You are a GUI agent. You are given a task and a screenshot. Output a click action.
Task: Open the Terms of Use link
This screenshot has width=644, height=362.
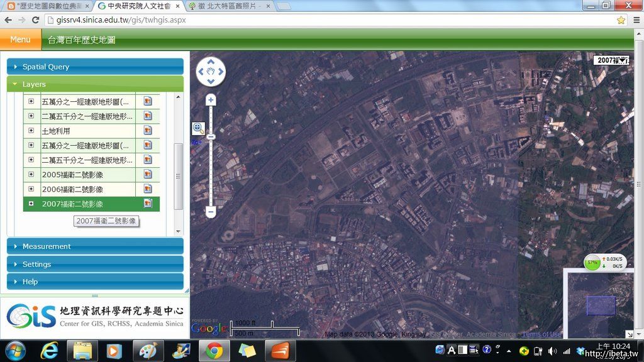(541, 334)
